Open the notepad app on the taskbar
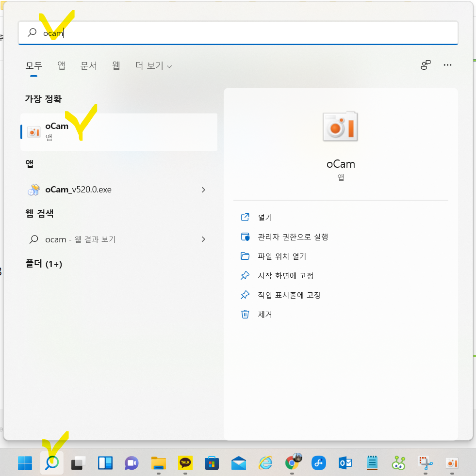This screenshot has width=476, height=476. (x=372, y=463)
